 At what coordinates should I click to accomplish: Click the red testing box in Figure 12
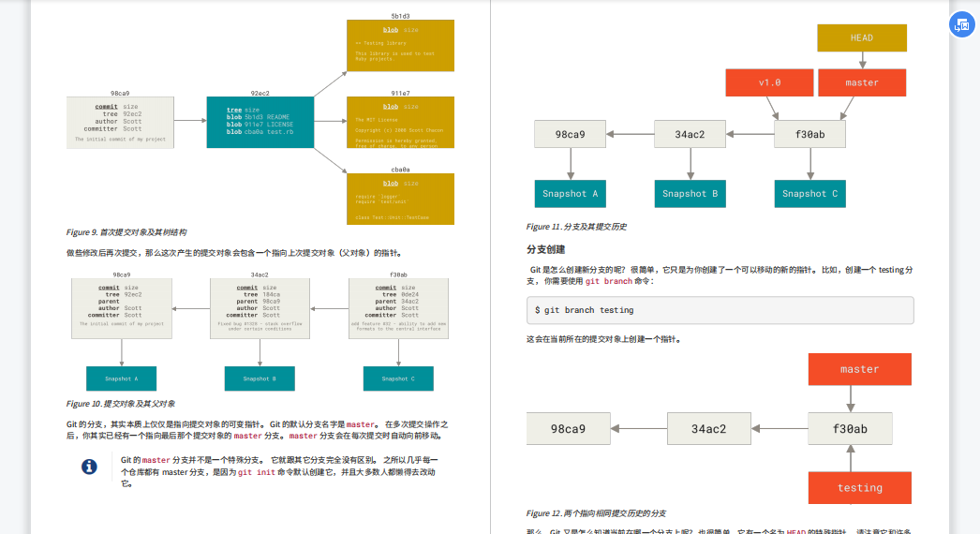coord(859,488)
